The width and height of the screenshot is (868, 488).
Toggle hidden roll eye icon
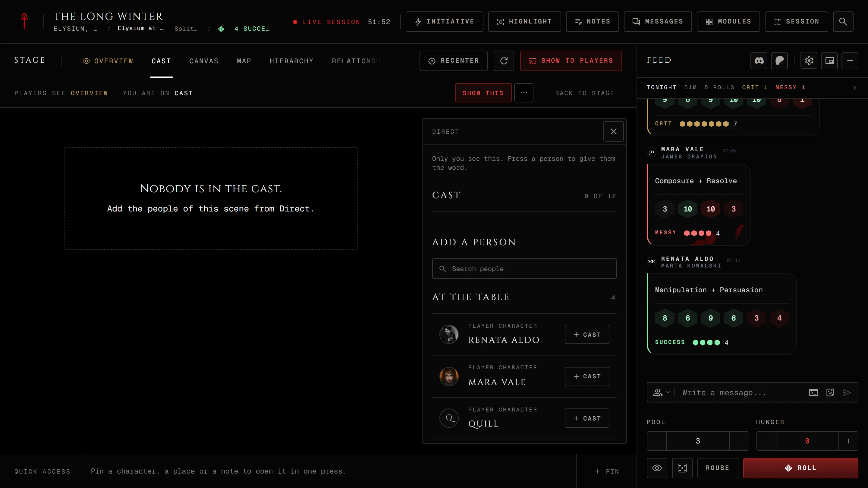657,468
